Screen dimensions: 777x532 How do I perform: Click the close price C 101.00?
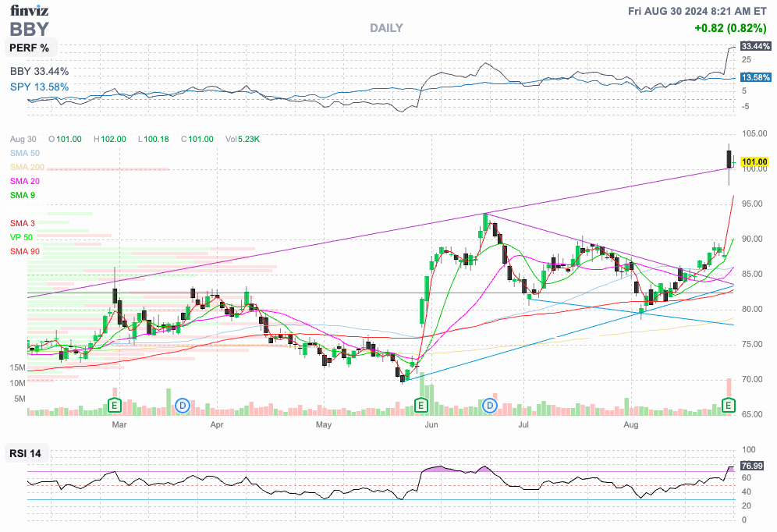(x=197, y=139)
